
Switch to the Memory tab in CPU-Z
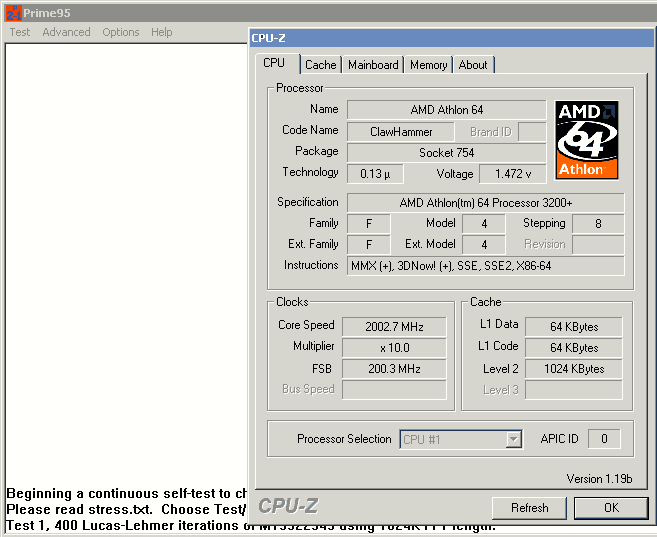pyautogui.click(x=428, y=65)
